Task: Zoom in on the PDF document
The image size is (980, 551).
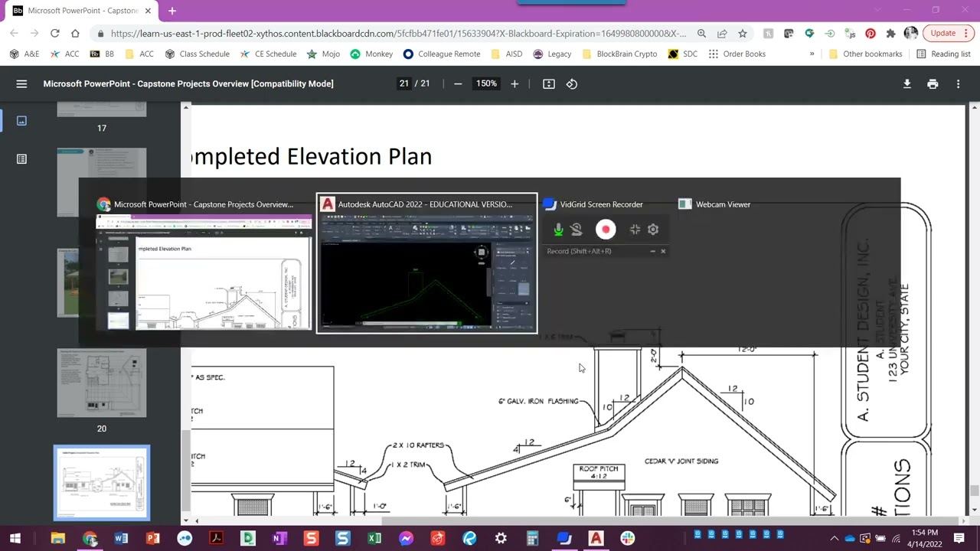Action: 514,84
